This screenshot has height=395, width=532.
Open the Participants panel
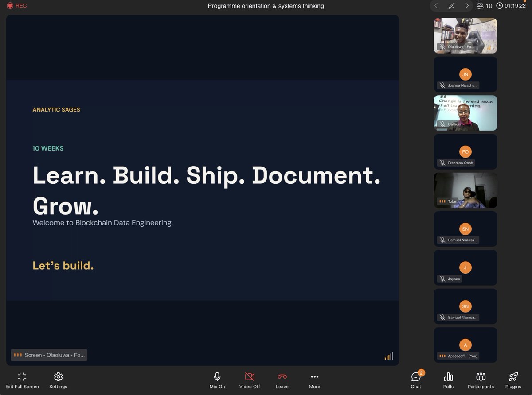click(481, 380)
